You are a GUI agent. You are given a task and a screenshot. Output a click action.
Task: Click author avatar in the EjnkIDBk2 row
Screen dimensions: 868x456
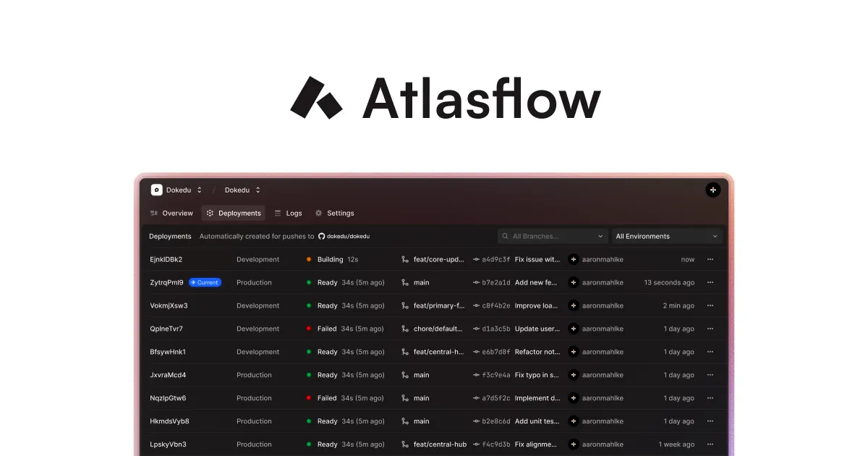coord(574,259)
